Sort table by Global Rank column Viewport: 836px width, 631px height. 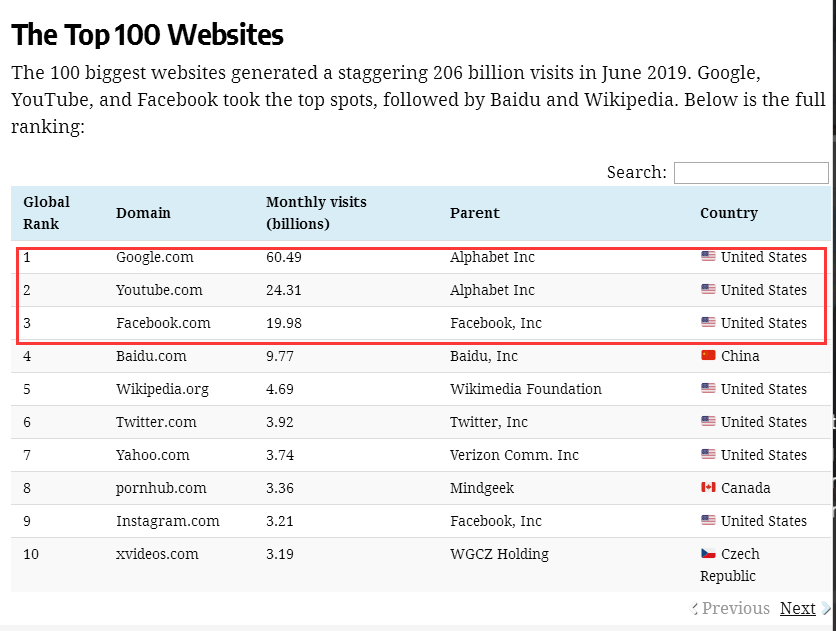click(47, 213)
